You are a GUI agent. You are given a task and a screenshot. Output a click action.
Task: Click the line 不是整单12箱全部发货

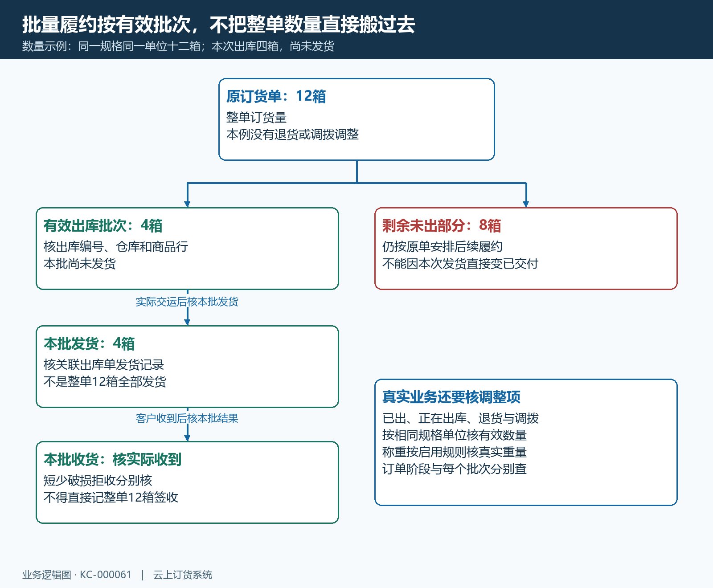click(x=105, y=382)
